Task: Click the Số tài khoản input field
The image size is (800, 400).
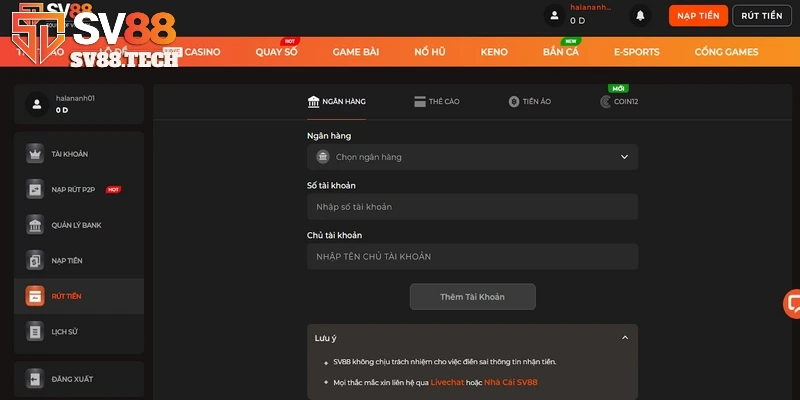Action: point(472,207)
